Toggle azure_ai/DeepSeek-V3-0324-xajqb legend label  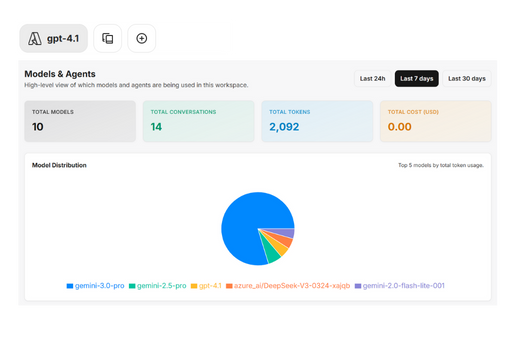point(292,286)
